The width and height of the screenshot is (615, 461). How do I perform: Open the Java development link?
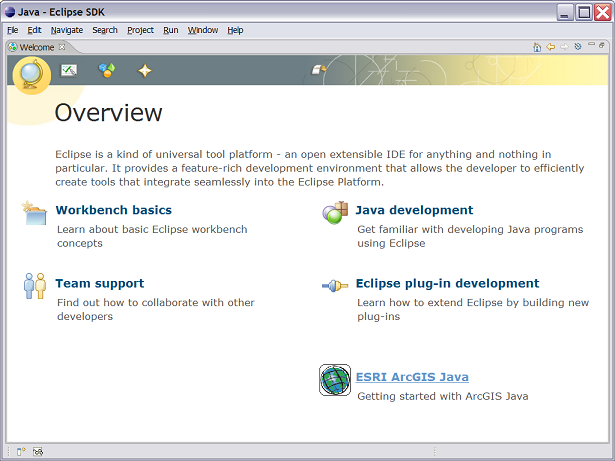414,210
